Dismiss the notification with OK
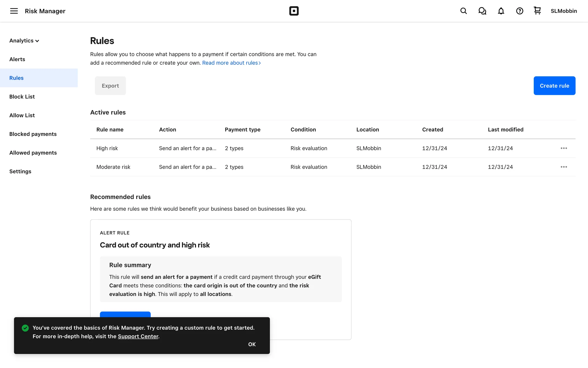 (x=252, y=344)
